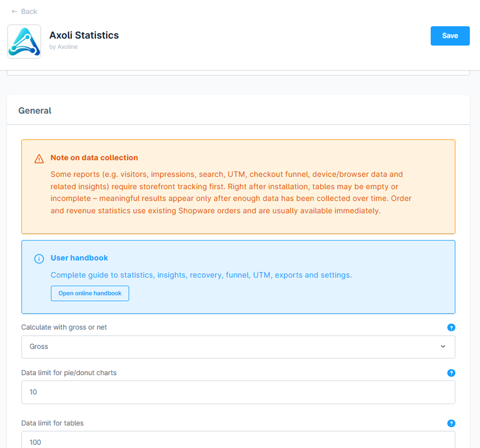
Task: Open help for Data limit for tables
Action: [451, 423]
